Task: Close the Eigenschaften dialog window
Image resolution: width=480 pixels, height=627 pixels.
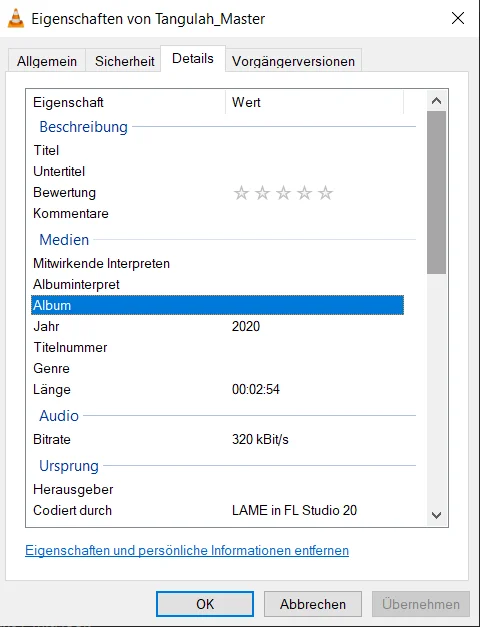Action: pos(458,18)
